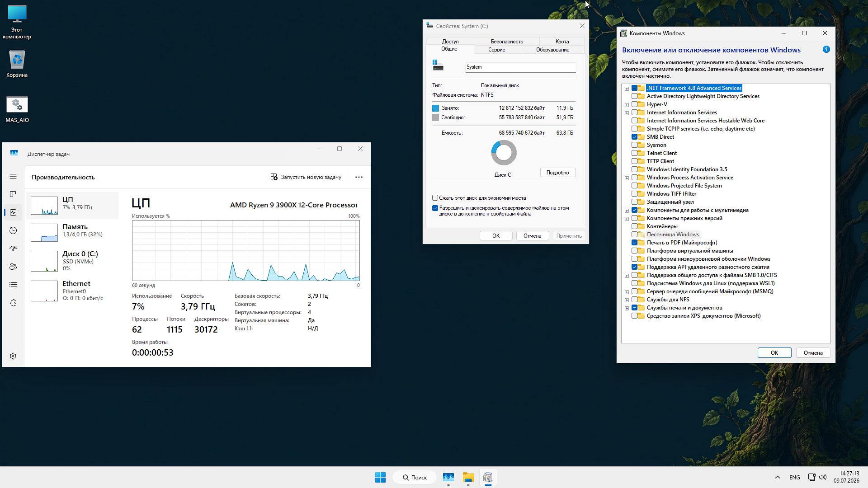Click Task Manager icon on the taskbar
Screen dimensions: 868x488
[x=448, y=477]
